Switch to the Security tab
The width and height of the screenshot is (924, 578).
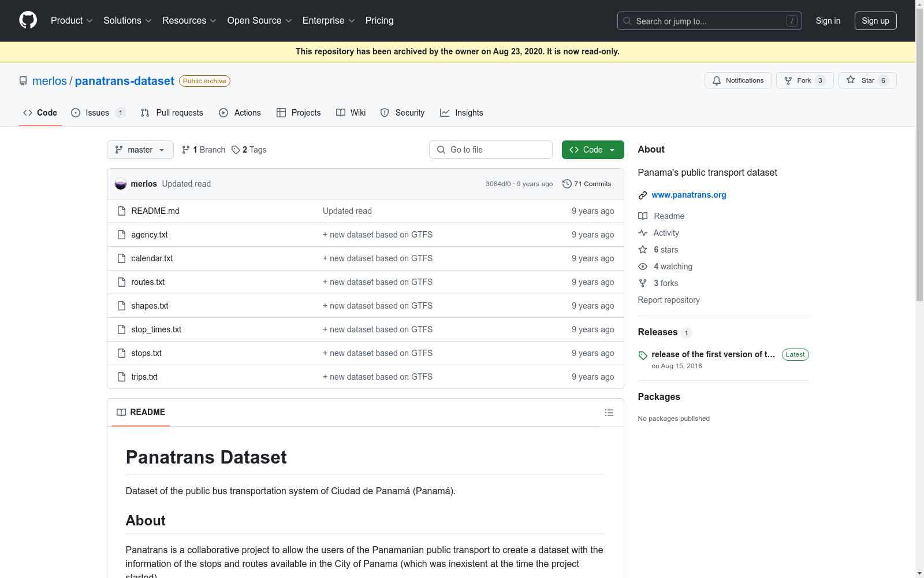(x=403, y=113)
